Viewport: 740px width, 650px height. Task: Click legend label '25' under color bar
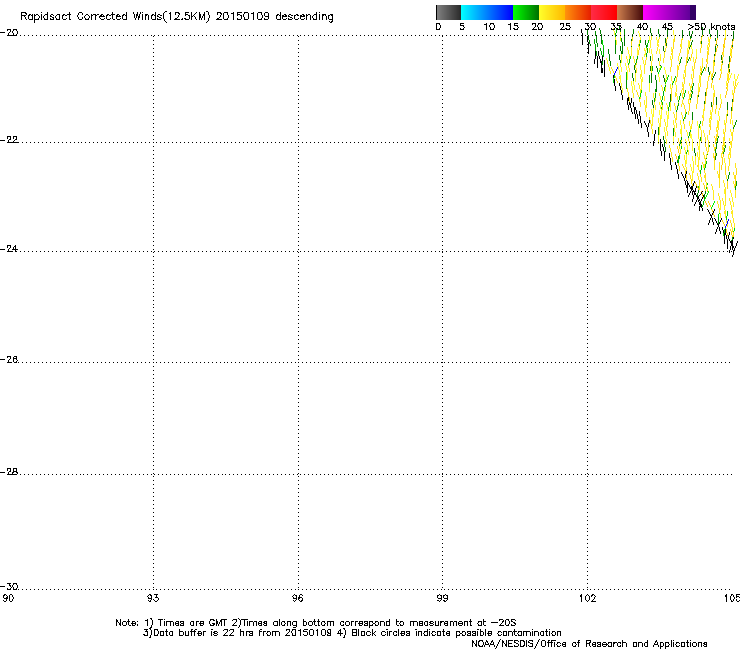coord(565,27)
